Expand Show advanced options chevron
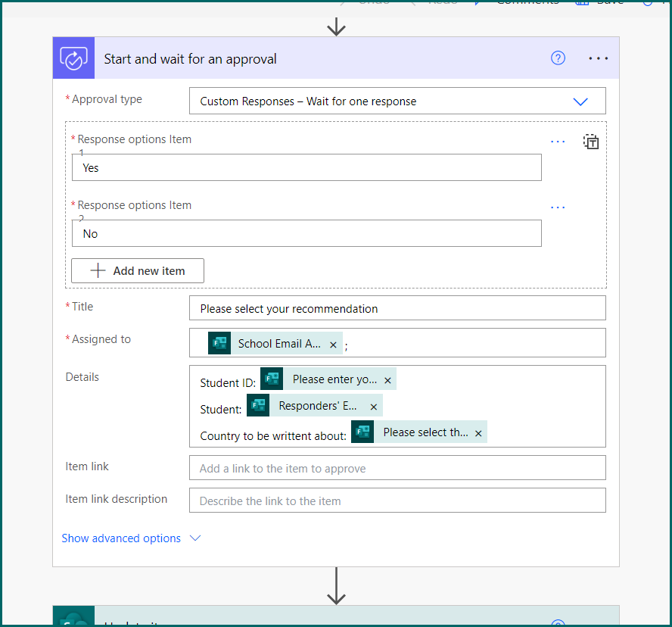The image size is (672, 627). pyautogui.click(x=195, y=538)
